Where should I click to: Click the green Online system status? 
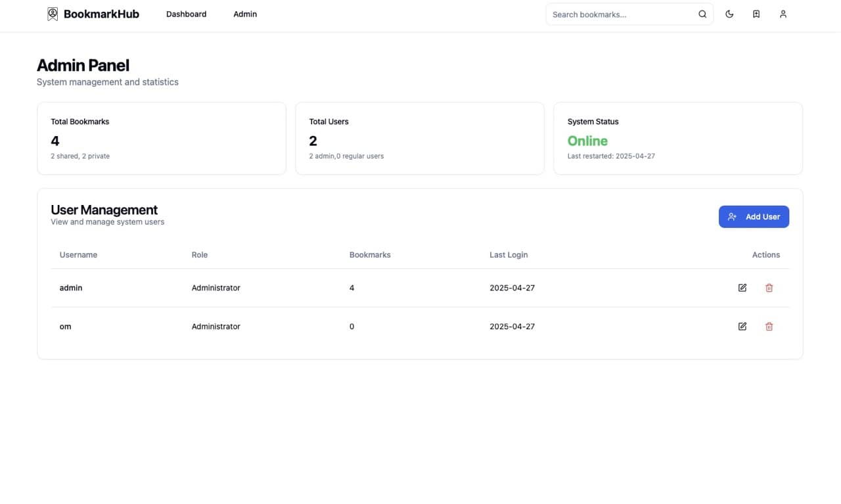click(x=587, y=141)
